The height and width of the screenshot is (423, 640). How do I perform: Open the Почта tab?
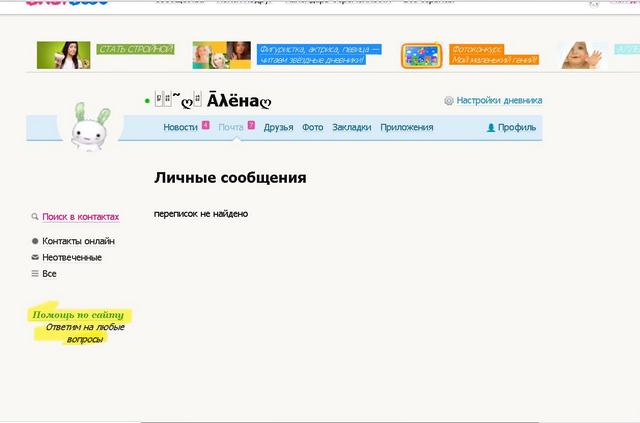point(231,127)
